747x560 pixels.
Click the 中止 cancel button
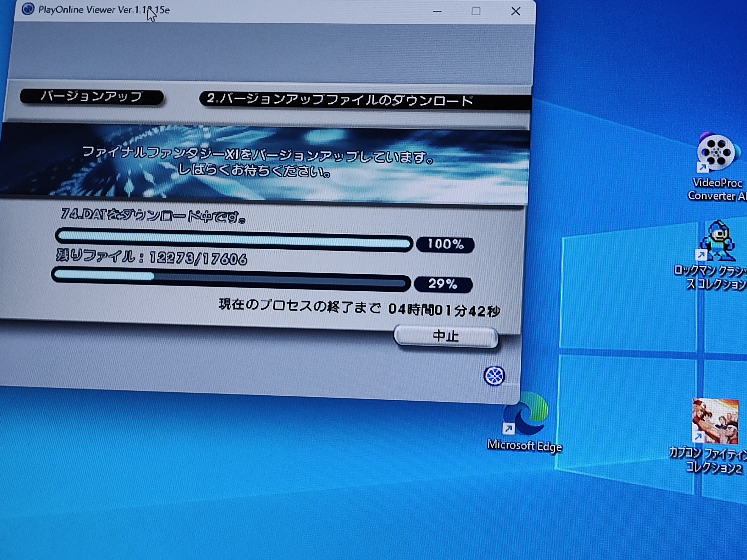(446, 336)
